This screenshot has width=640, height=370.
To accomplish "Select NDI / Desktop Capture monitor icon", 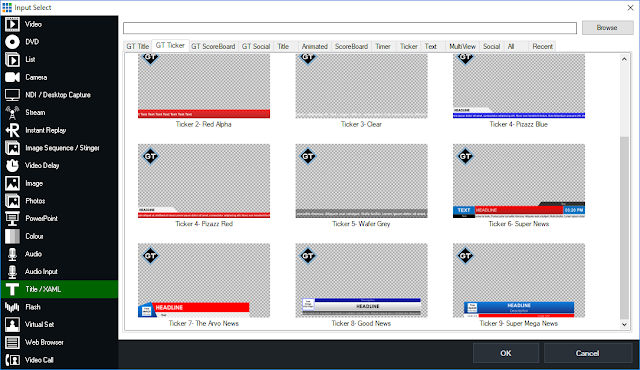I will (12, 95).
